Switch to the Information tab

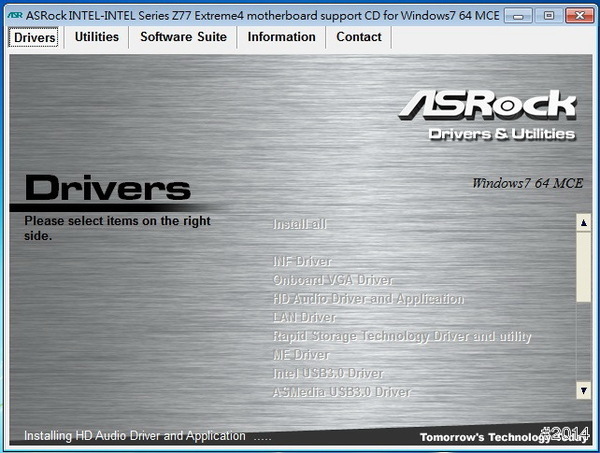[281, 37]
